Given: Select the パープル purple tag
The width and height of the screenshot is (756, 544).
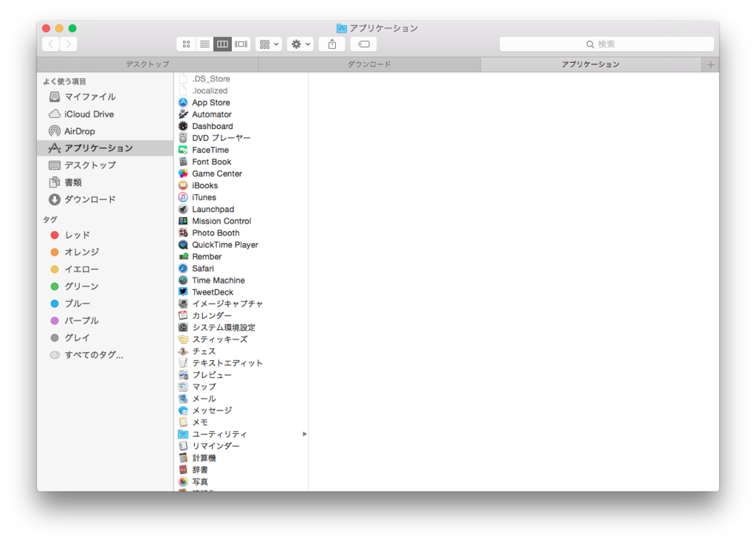Looking at the screenshot, I should click(x=105, y=320).
